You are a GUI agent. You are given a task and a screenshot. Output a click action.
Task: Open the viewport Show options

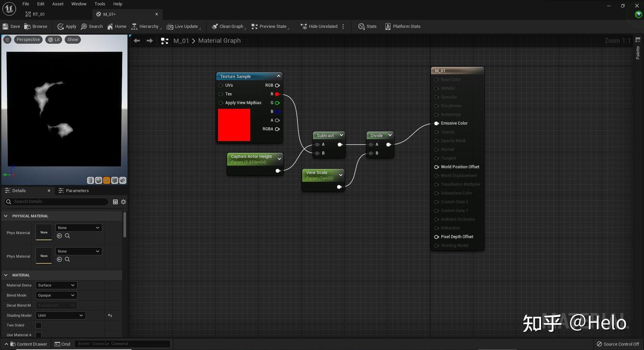click(72, 39)
